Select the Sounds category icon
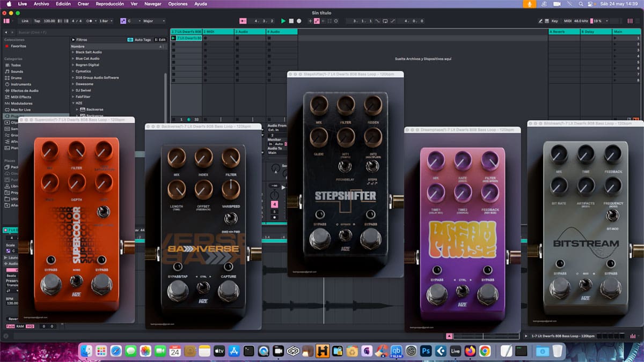 7,71
